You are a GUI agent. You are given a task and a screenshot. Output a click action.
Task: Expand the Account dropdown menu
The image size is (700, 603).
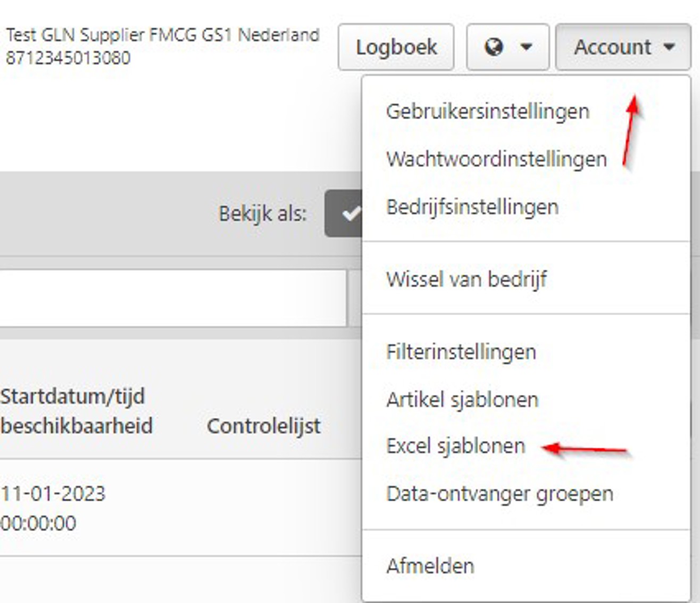(x=621, y=47)
